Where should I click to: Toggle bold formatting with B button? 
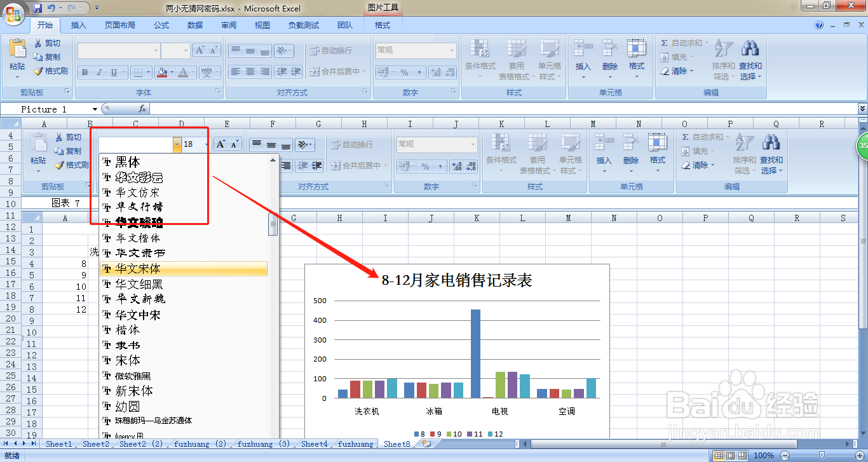point(84,72)
